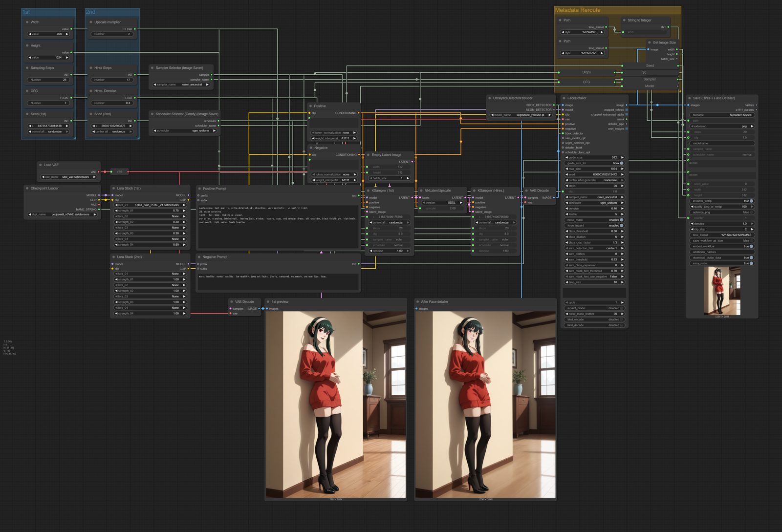This screenshot has width=782, height=532.
Task: Collapse the Positive Prompt node with its dot
Action: point(199,189)
